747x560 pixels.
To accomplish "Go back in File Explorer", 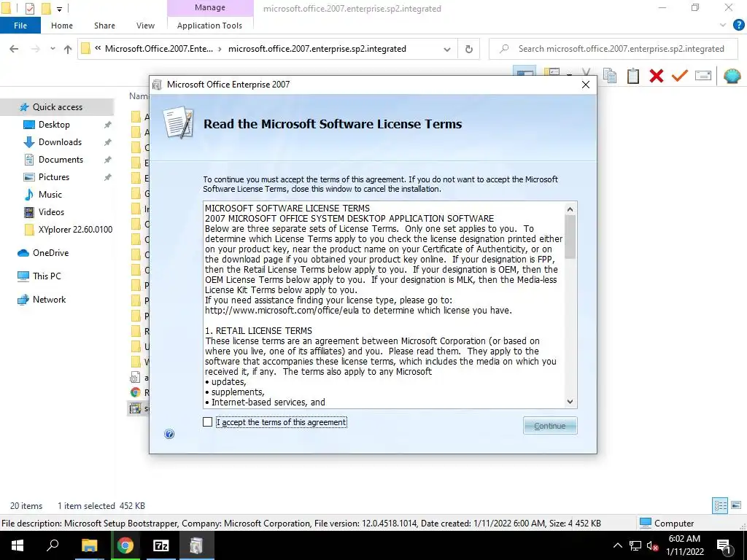I will (14, 49).
